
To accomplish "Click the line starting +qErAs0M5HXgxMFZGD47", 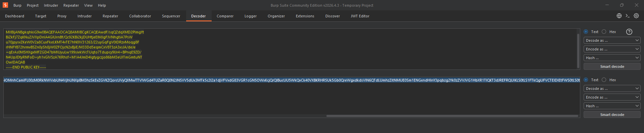I will click(73, 52).
